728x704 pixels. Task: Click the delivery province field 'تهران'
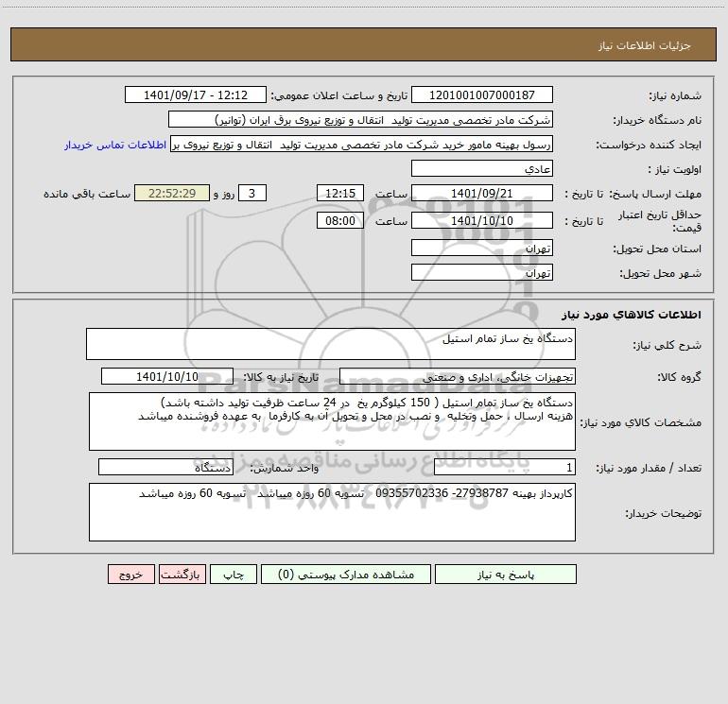482,248
